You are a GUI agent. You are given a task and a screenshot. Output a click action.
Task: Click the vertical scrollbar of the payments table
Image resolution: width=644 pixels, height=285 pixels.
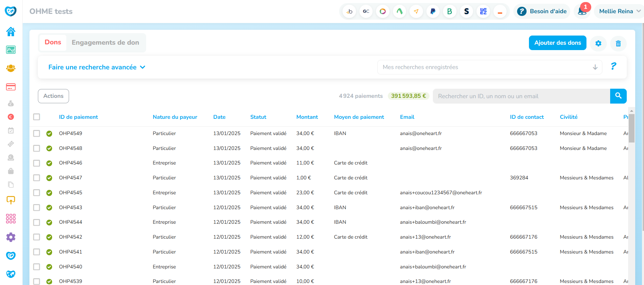tap(631, 128)
